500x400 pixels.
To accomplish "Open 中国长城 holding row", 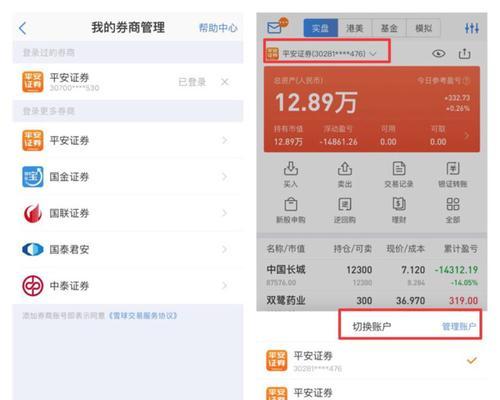I will coord(372,275).
